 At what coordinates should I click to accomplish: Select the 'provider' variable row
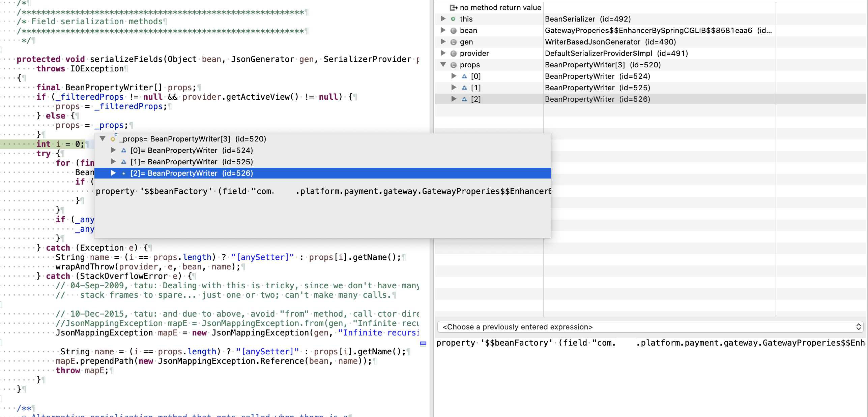(x=650, y=53)
